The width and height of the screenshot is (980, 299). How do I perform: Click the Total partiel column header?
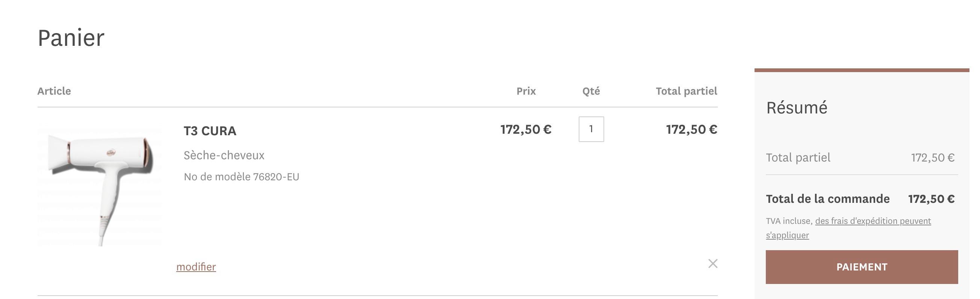coord(686,91)
